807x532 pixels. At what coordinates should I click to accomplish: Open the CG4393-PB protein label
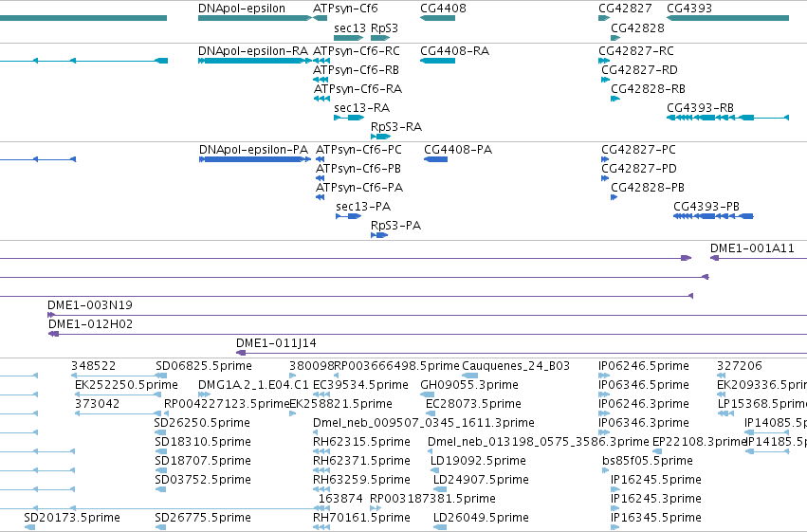click(x=706, y=207)
